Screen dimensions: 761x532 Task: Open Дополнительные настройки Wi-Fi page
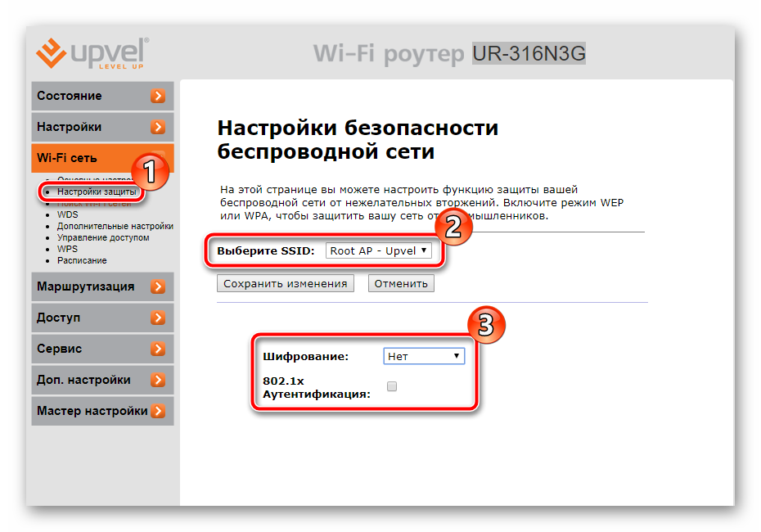[115, 226]
